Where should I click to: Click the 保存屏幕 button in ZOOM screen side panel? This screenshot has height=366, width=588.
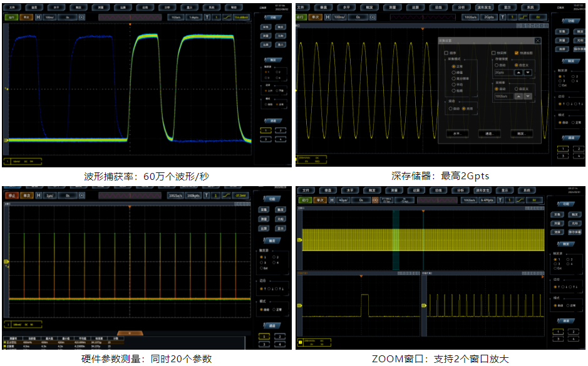pos(574,231)
